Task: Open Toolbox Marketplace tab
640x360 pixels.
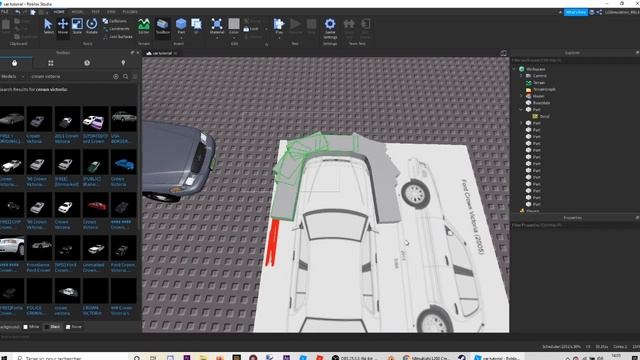Action: click(15, 63)
